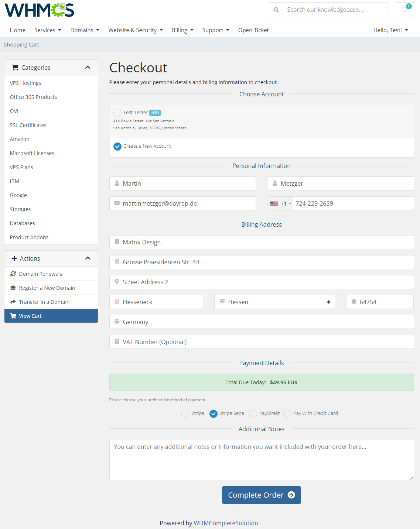This screenshot has width=420, height=529.
Task: Choose PayDirekt as the payment method
Action: pyautogui.click(x=253, y=413)
